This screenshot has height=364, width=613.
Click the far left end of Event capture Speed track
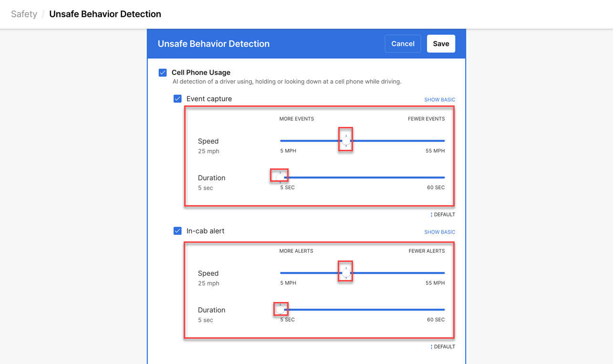(281, 141)
